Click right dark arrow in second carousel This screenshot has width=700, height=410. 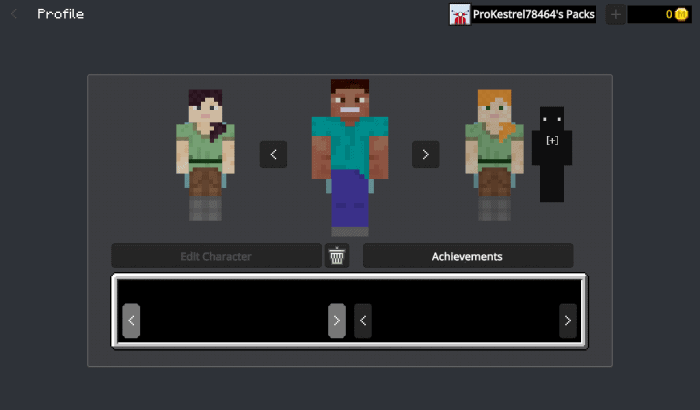568,320
